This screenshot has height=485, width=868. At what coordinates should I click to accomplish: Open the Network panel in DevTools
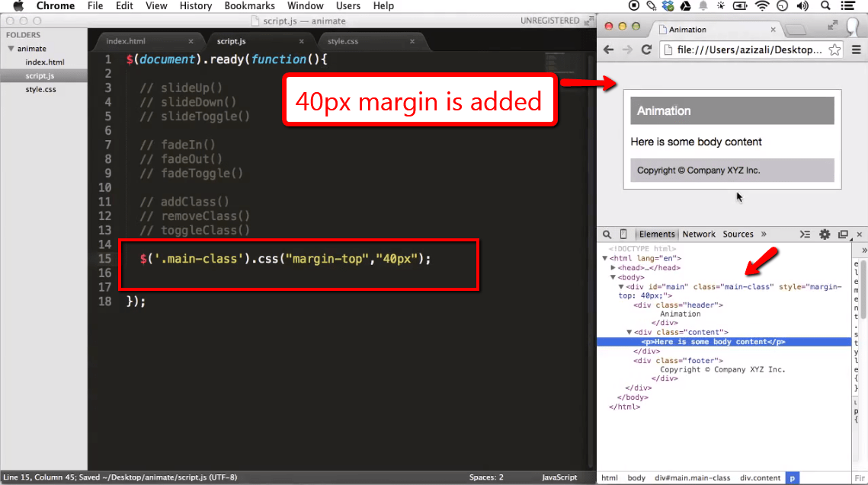pyautogui.click(x=699, y=234)
